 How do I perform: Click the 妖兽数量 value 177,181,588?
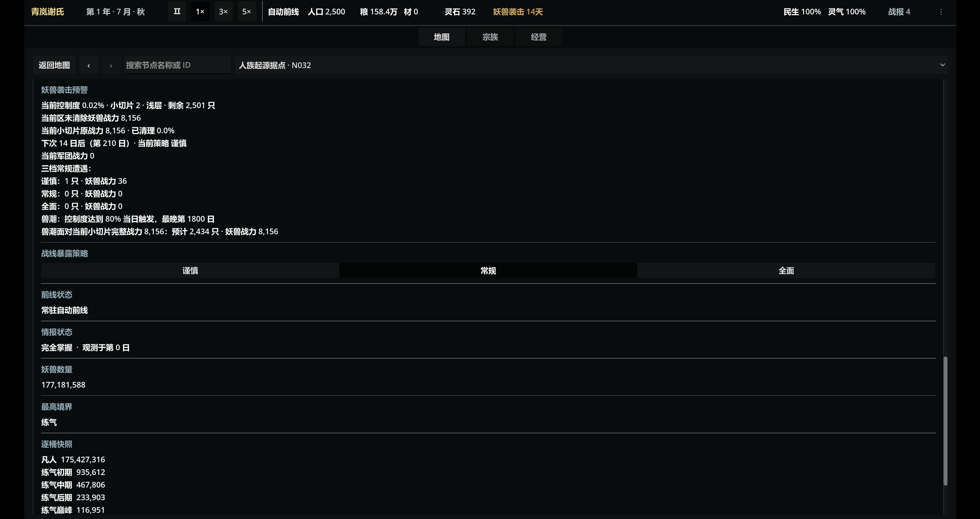(x=63, y=385)
